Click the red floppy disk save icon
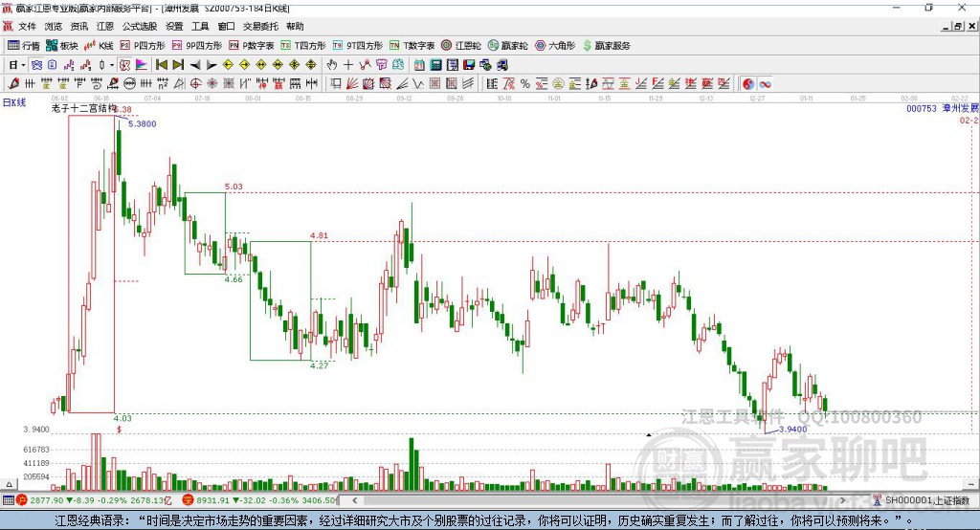980x530 pixels. (469, 65)
